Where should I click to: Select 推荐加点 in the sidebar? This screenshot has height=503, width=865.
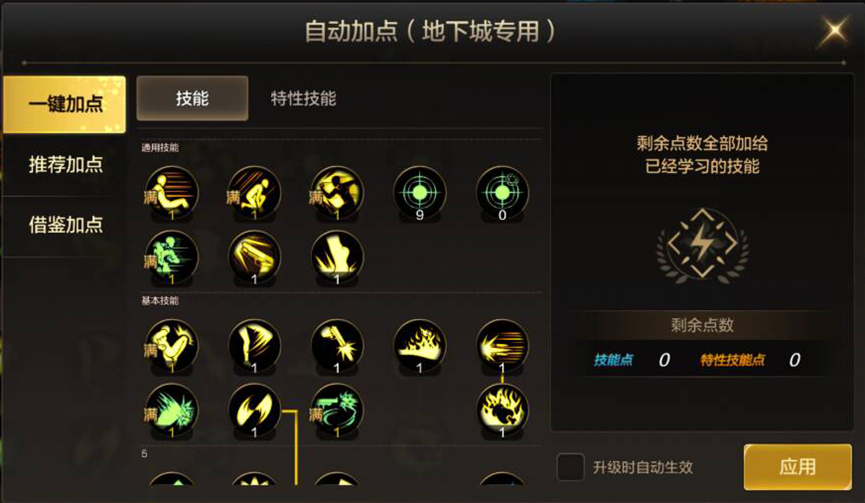[x=65, y=164]
